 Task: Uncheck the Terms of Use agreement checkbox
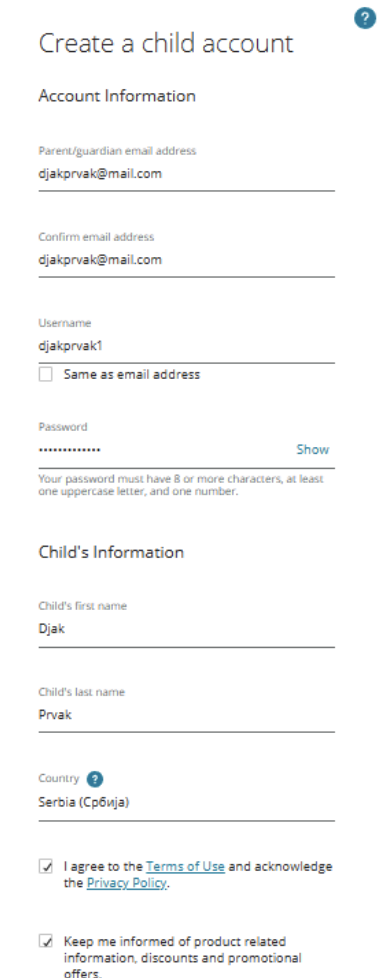click(46, 867)
